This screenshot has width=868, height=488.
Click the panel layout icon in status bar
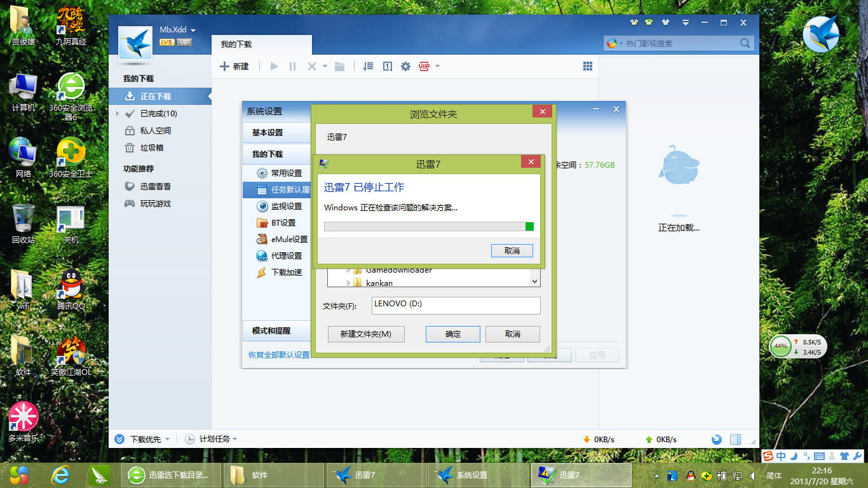[x=735, y=439]
